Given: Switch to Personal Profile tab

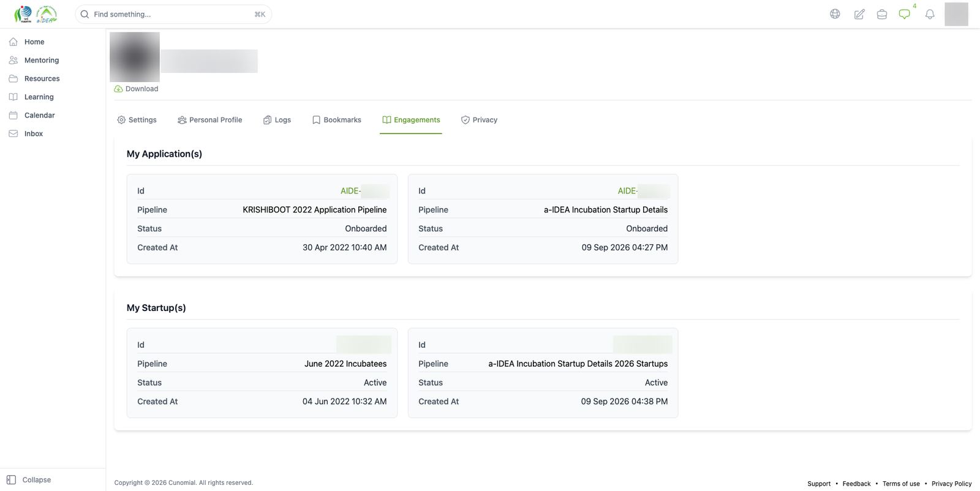Looking at the screenshot, I should coord(209,120).
